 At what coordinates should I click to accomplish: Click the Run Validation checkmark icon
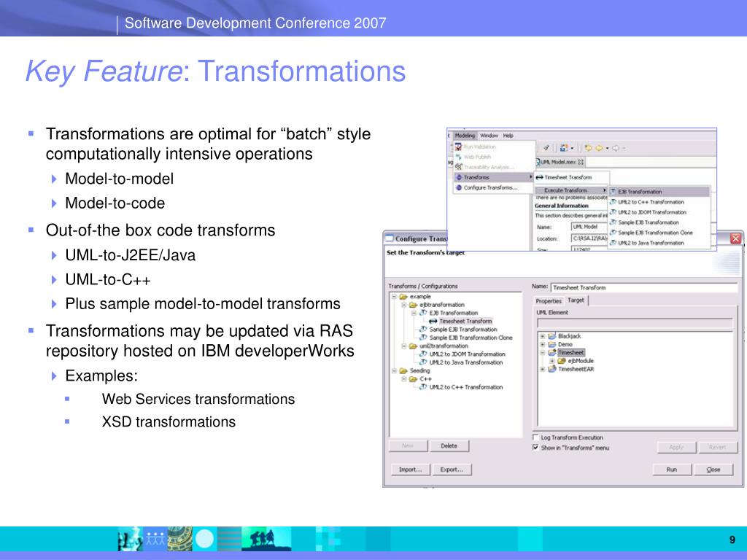pos(458,147)
